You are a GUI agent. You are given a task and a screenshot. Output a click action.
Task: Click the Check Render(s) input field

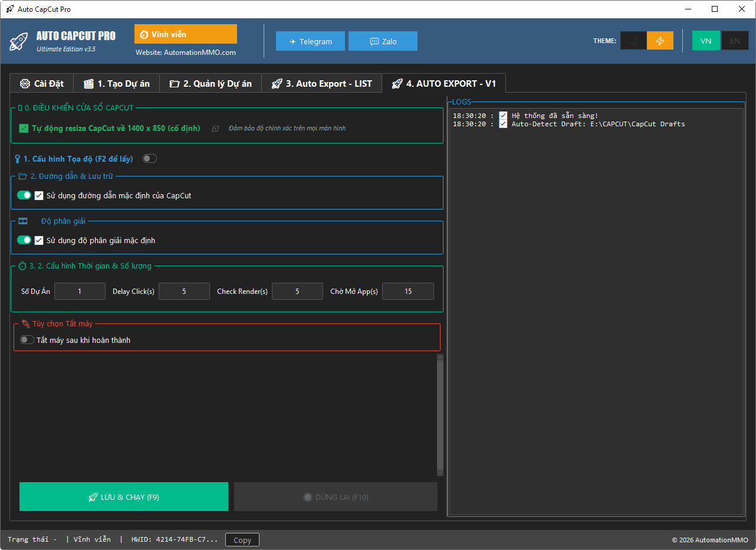pos(297,291)
